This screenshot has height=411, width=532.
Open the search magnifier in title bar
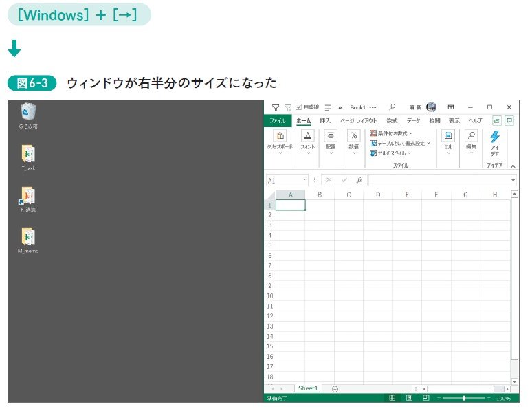tap(392, 107)
